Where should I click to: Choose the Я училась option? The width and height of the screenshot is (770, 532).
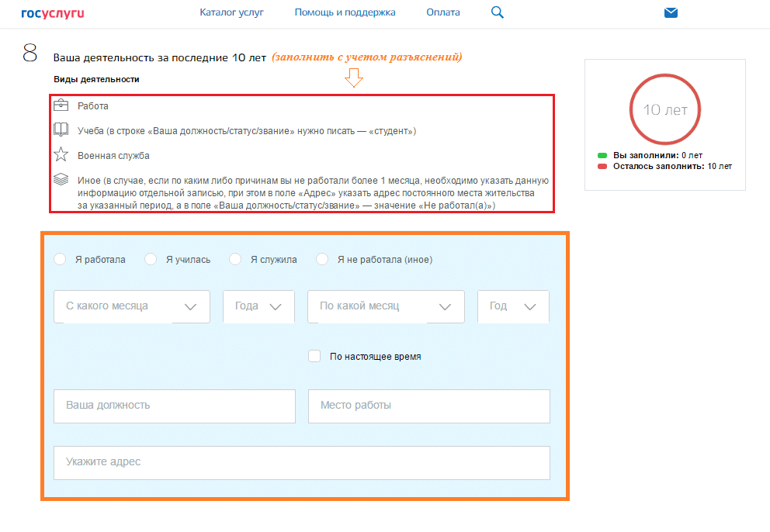pos(151,260)
